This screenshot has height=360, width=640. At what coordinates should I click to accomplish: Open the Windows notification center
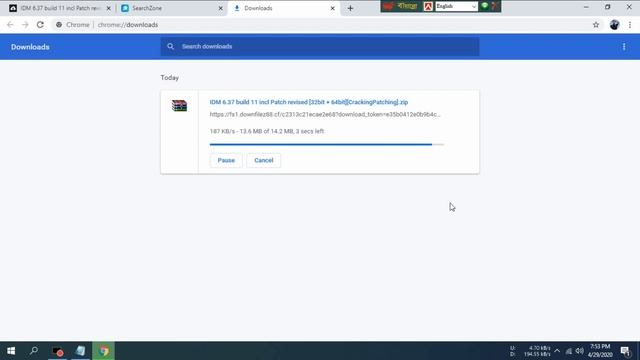(625, 351)
